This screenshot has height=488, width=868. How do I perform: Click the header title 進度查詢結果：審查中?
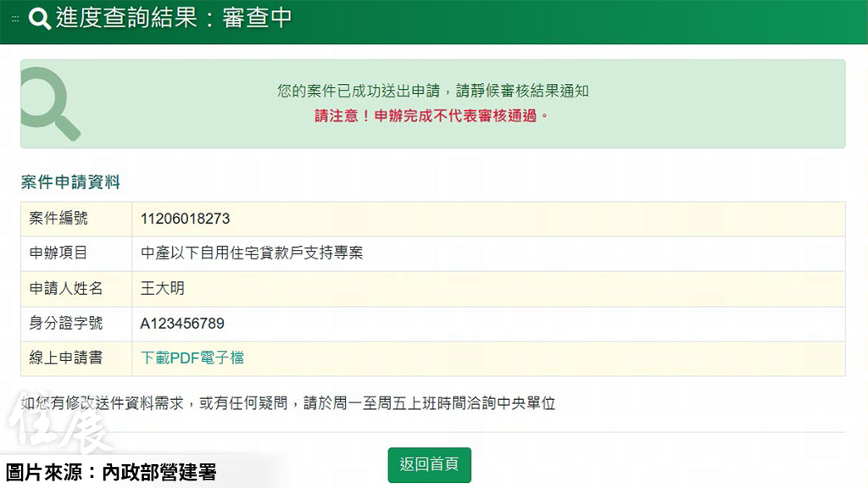pos(174,19)
